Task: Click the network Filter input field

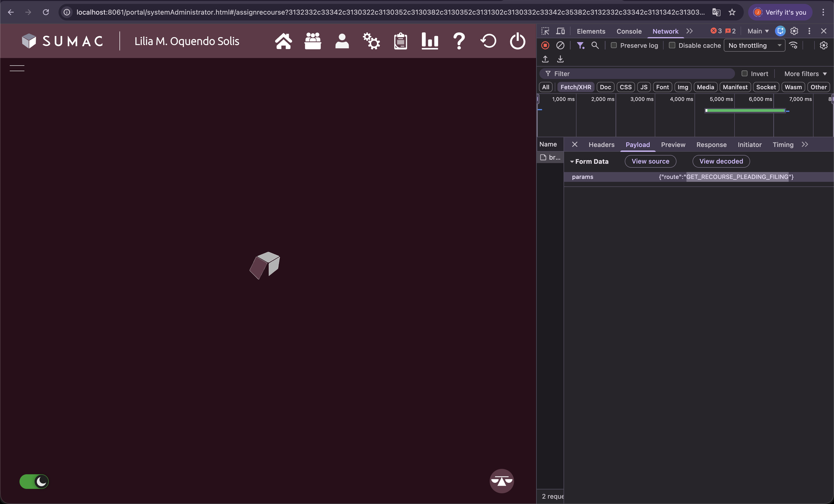Action: click(x=640, y=74)
